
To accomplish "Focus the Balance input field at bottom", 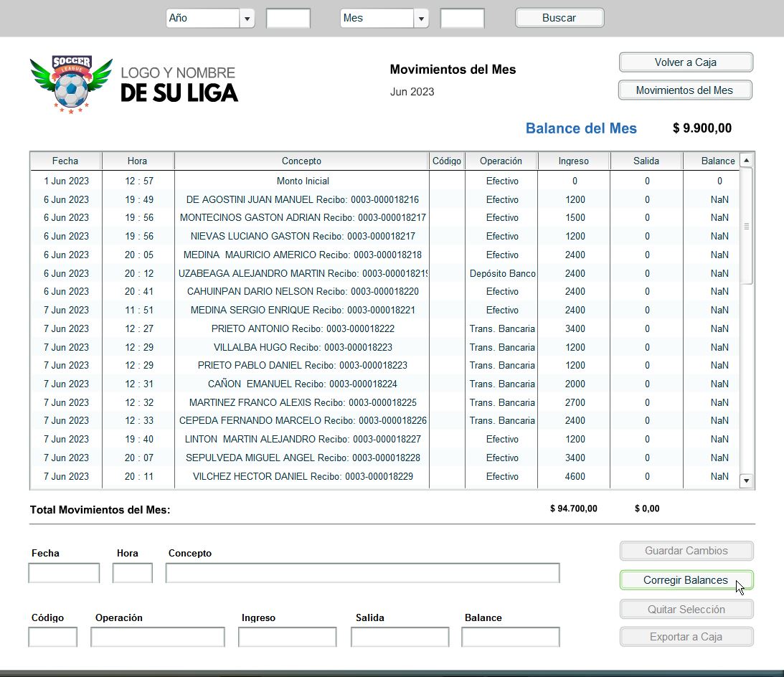I will (x=511, y=637).
